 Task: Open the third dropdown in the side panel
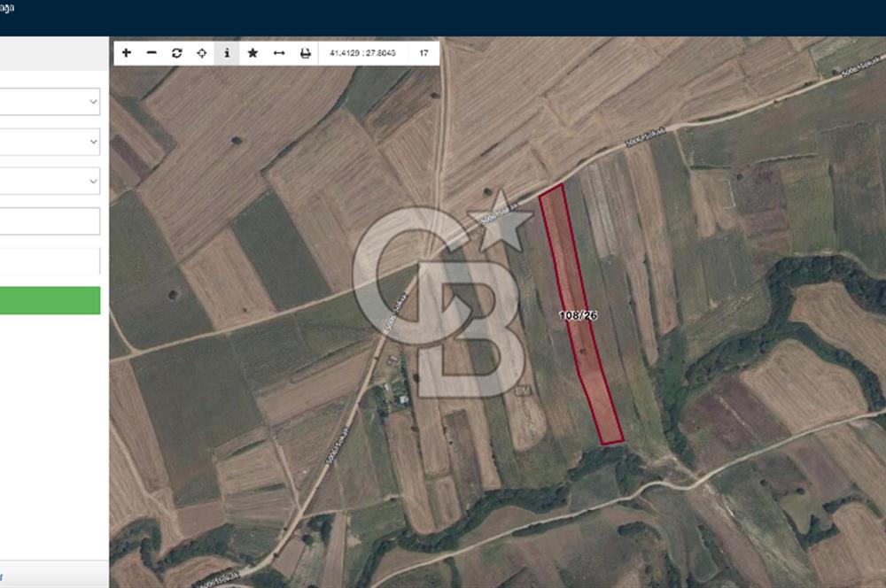tap(49, 181)
